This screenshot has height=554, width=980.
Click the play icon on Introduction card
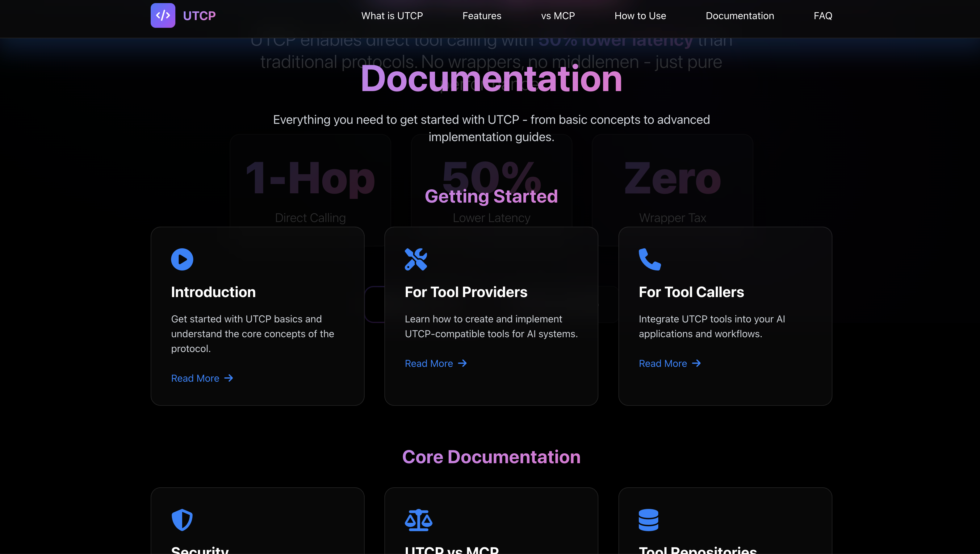pos(182,259)
